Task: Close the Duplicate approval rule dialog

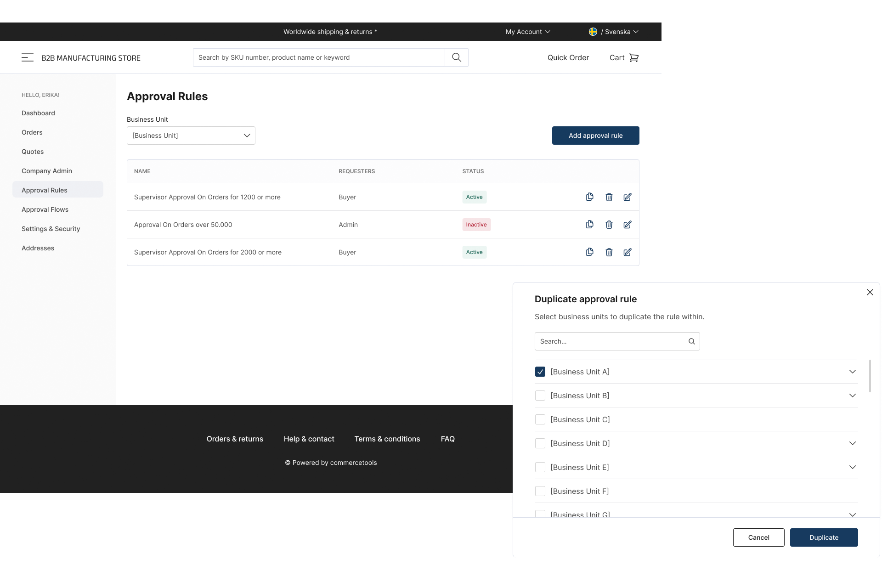Action: [870, 292]
